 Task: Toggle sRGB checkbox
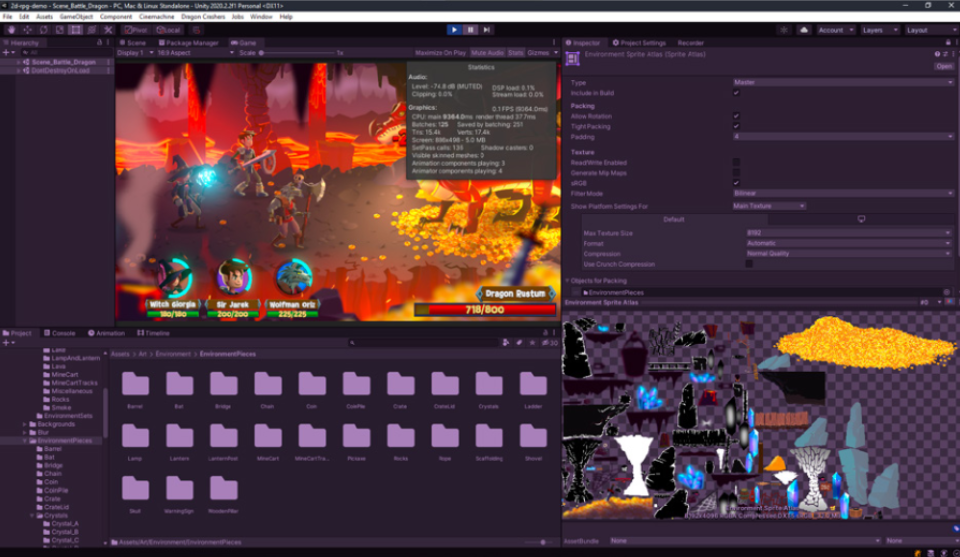(737, 183)
